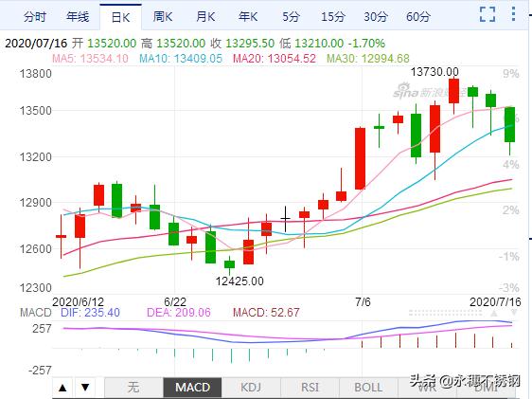Click the MA10: 13409.05 label

[181, 59]
